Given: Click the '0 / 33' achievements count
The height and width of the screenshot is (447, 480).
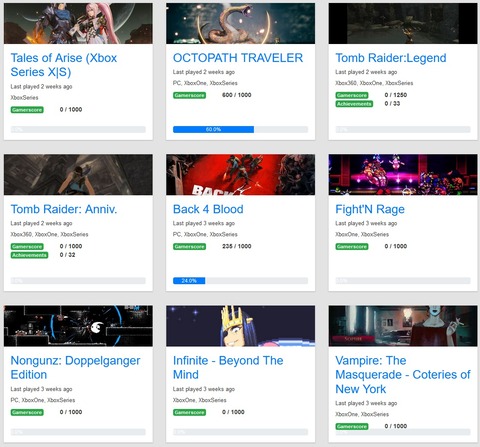Looking at the screenshot, I should (392, 104).
